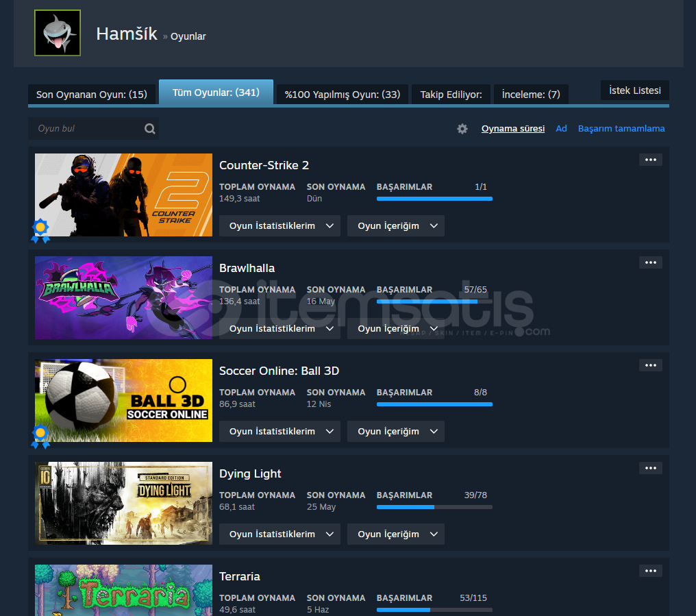This screenshot has width=696, height=616.
Task: Open the three-dot menu for Soccer Online: Ball 3D
Action: (x=651, y=365)
